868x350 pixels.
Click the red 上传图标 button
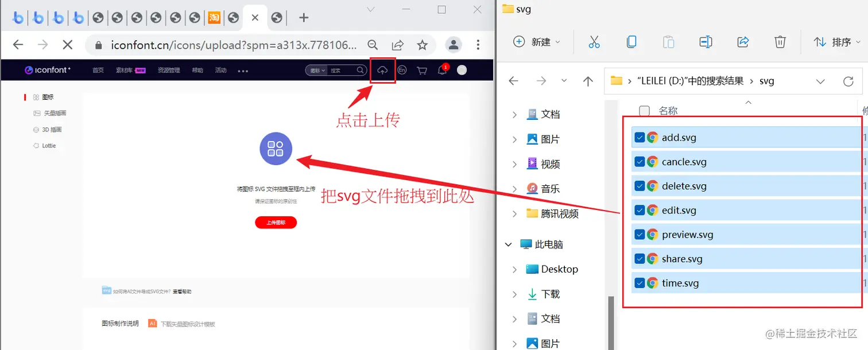pos(276,223)
